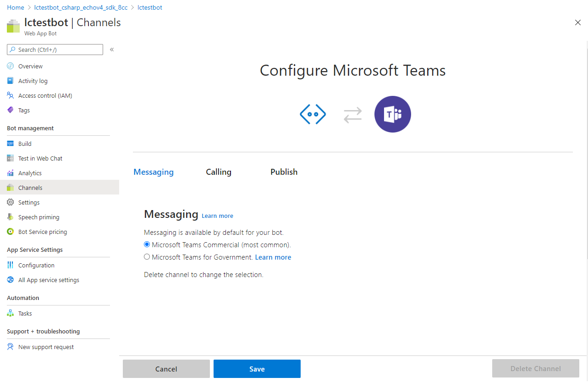Image resolution: width=588 pixels, height=383 pixels.
Task: Save the Teams channel configuration
Action: tap(257, 369)
